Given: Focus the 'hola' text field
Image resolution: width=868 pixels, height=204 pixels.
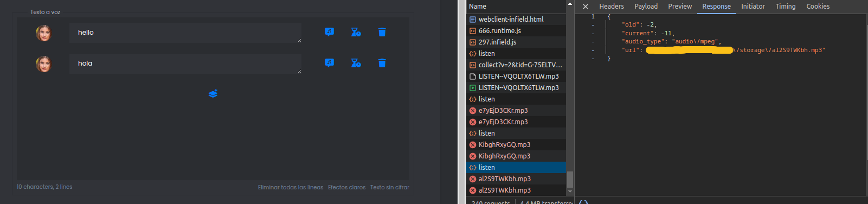Looking at the screenshot, I should pos(185,63).
